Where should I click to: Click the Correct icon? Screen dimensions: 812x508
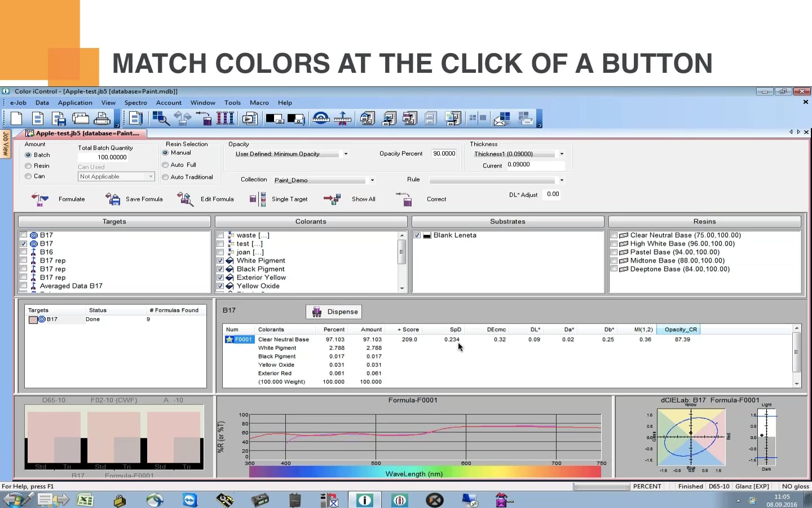click(x=404, y=199)
